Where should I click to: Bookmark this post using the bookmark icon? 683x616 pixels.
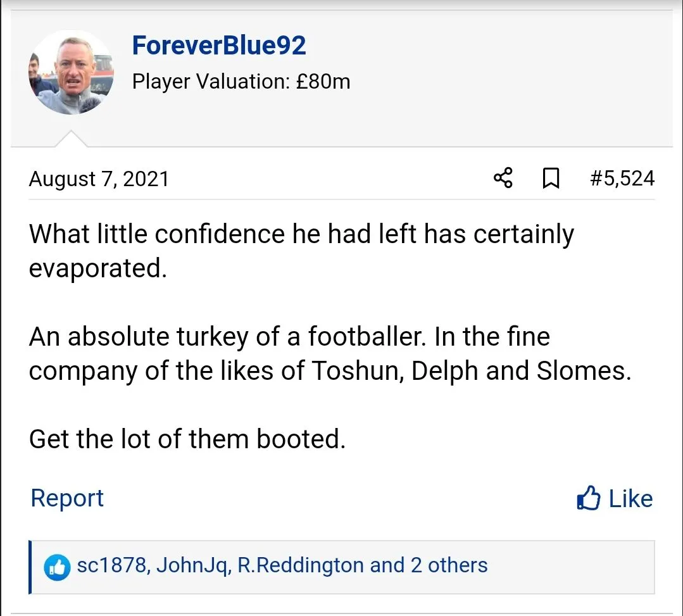551,179
